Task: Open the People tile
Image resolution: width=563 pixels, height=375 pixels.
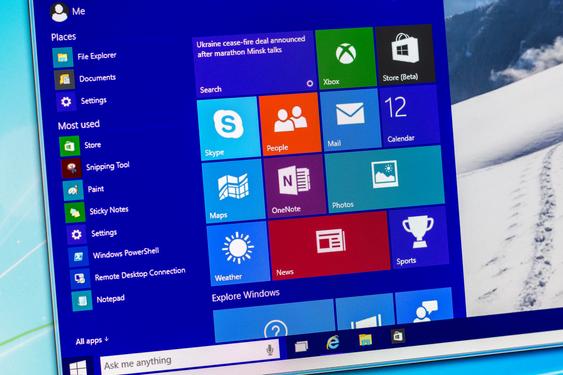Action: pos(289,124)
